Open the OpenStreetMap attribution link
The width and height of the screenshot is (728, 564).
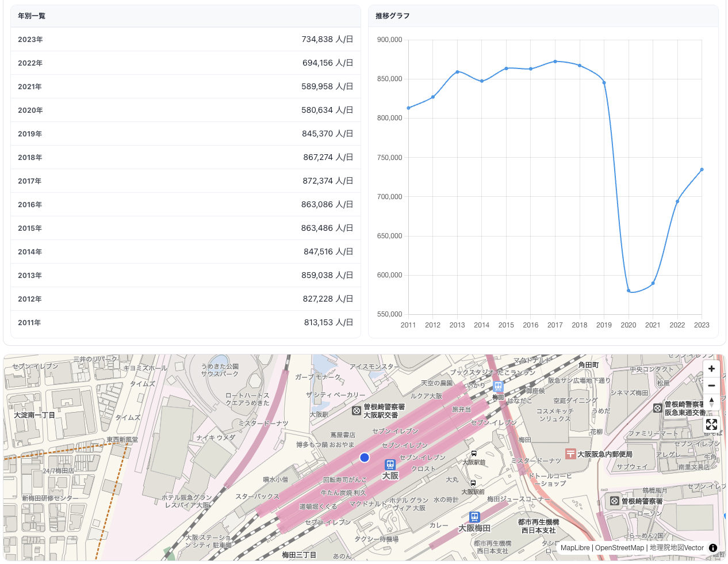pos(619,548)
